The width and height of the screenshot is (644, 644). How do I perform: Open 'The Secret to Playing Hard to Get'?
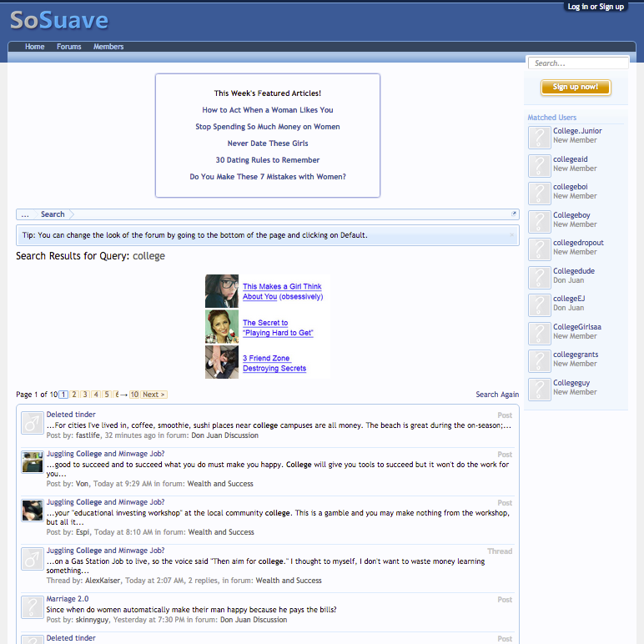tap(278, 328)
